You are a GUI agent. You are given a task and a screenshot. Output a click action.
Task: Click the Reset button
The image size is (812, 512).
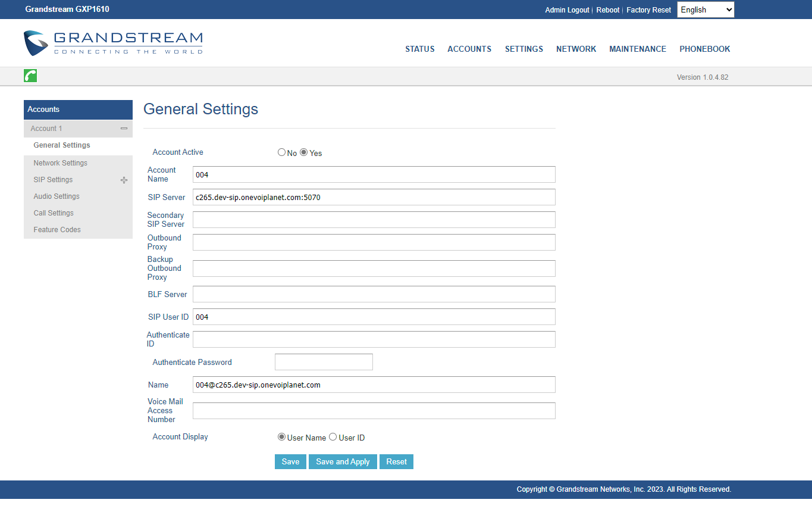pyautogui.click(x=397, y=462)
